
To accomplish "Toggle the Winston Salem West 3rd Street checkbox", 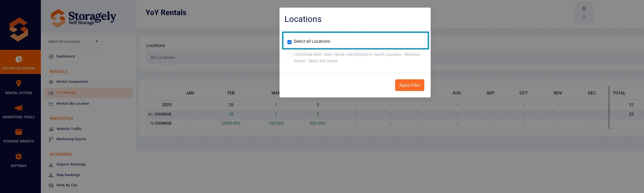I will (x=289, y=55).
